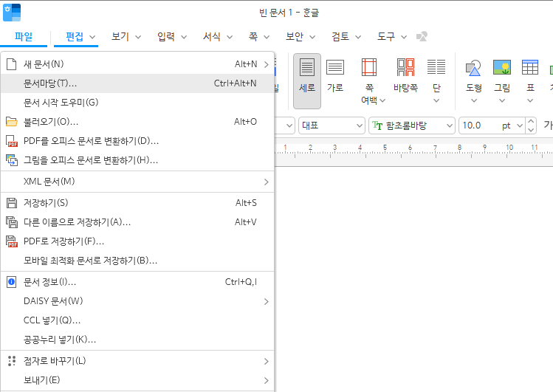Open the 서식 menu
The image size is (553, 392).
coord(212,37)
